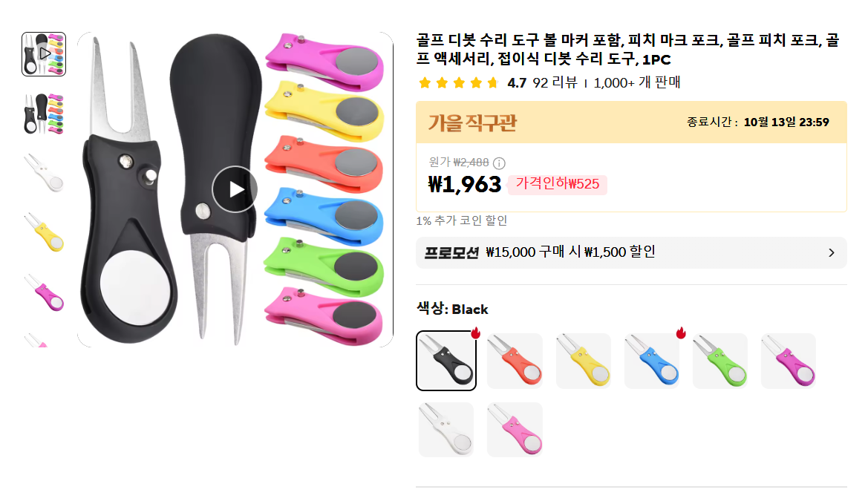Viewport: 868px width, 504px height.
Task: Expand the ₩15,000 promotion details arrow
Action: point(831,253)
